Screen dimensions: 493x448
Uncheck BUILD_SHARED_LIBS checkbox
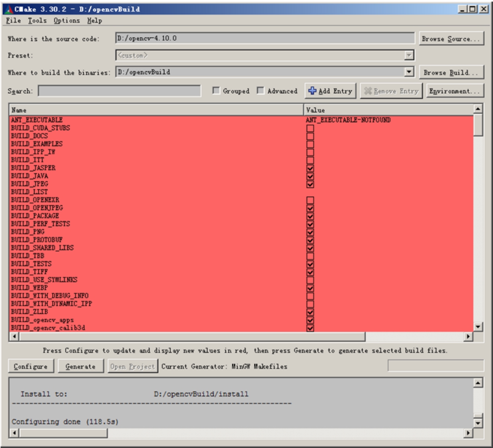tap(310, 248)
